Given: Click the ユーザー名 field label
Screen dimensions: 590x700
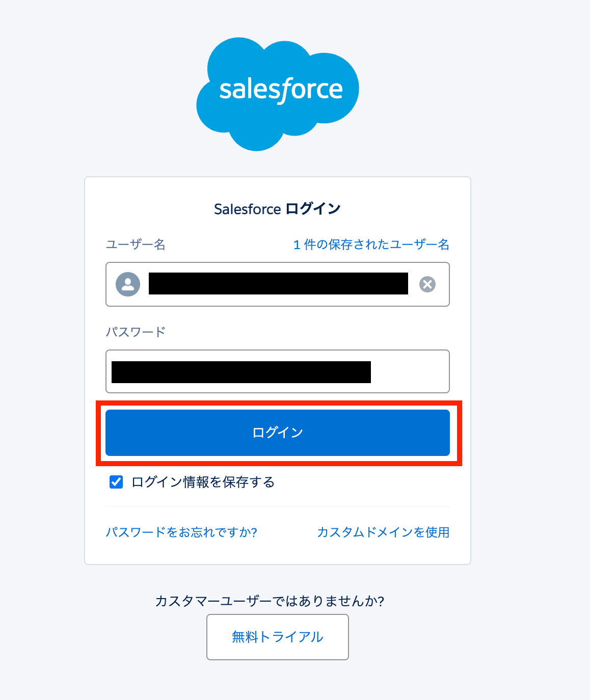Looking at the screenshot, I should click(x=136, y=245).
